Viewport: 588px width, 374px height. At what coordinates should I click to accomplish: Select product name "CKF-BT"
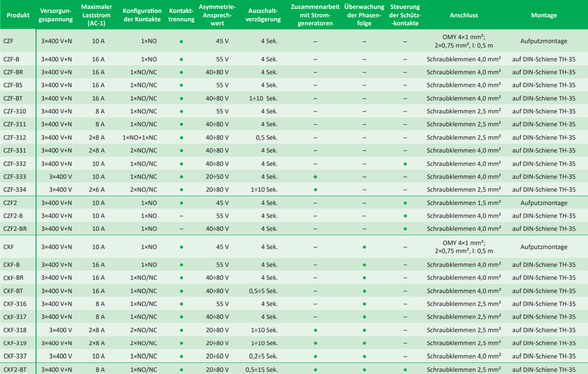tap(13, 291)
